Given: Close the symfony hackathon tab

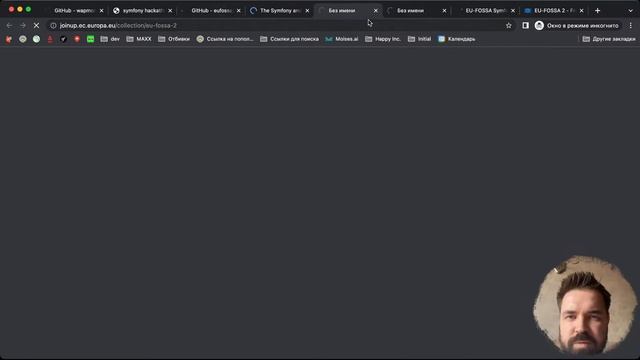Looking at the screenshot, I should point(170,11).
